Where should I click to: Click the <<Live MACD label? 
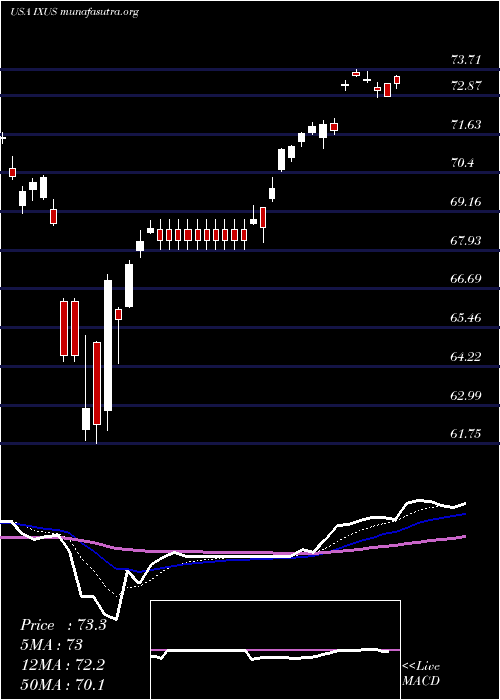click(421, 674)
